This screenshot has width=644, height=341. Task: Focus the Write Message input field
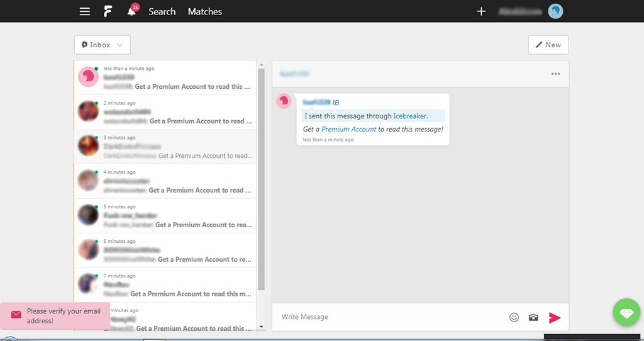pos(390,316)
